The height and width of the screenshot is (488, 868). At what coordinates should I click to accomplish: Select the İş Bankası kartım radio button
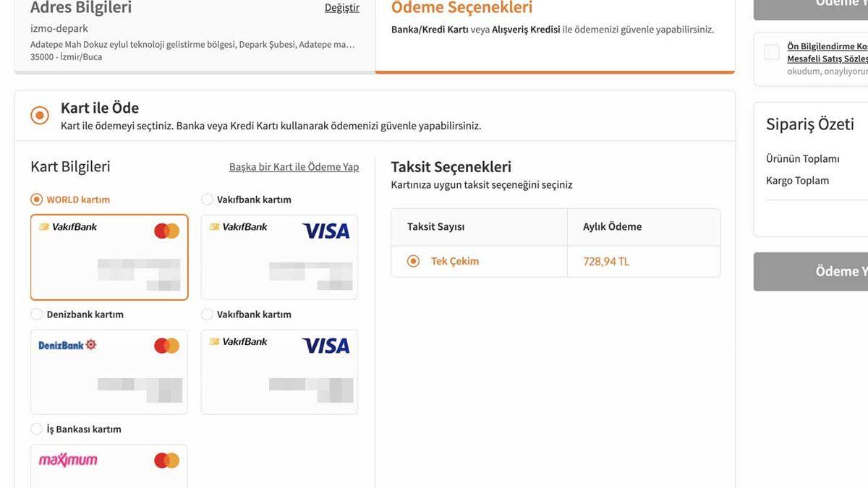point(35,429)
